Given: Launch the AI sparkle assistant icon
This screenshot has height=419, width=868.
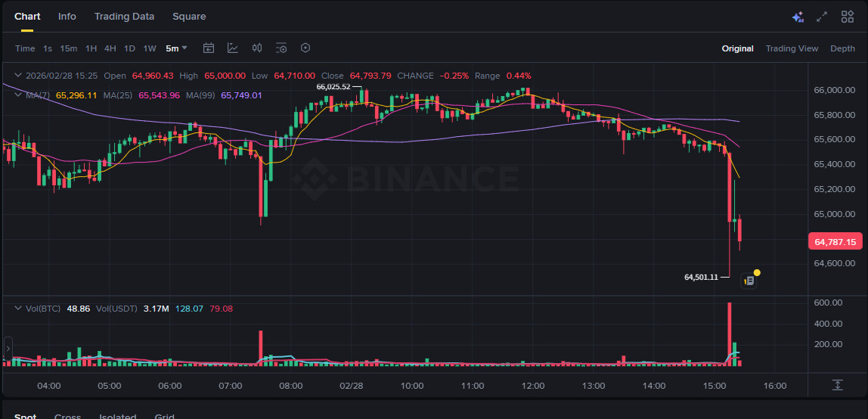Looking at the screenshot, I should [798, 17].
